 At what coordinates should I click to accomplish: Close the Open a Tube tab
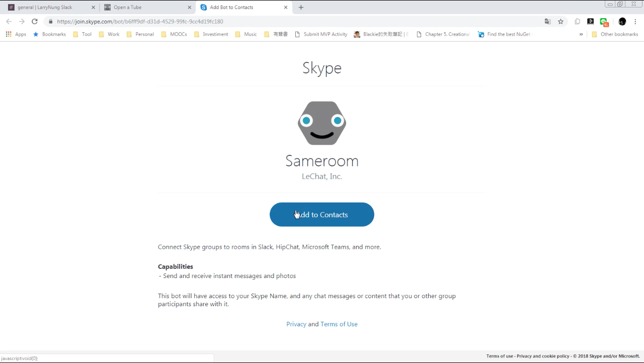click(x=190, y=8)
